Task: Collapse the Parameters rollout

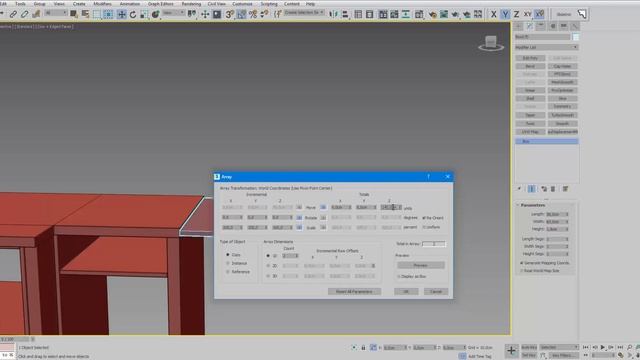Action: point(533,205)
